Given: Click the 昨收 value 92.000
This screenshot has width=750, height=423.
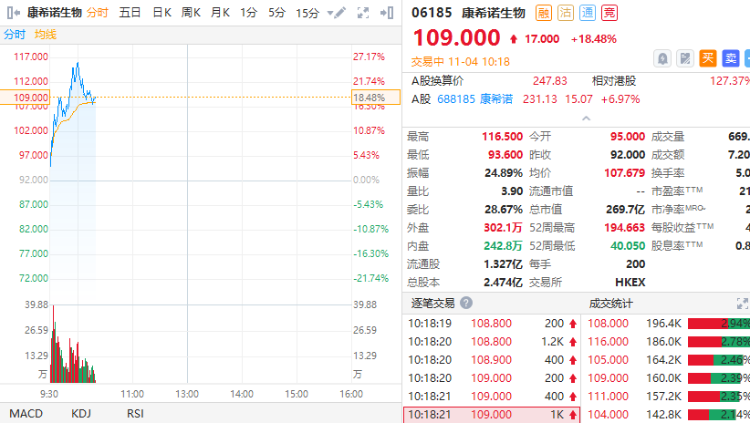Looking at the screenshot, I should 628,155.
